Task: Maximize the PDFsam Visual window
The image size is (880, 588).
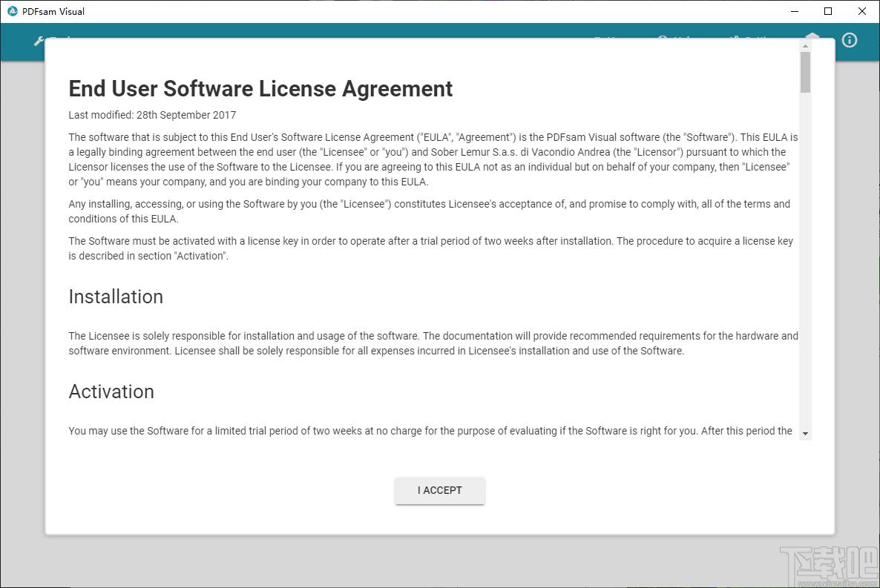Action: click(828, 11)
